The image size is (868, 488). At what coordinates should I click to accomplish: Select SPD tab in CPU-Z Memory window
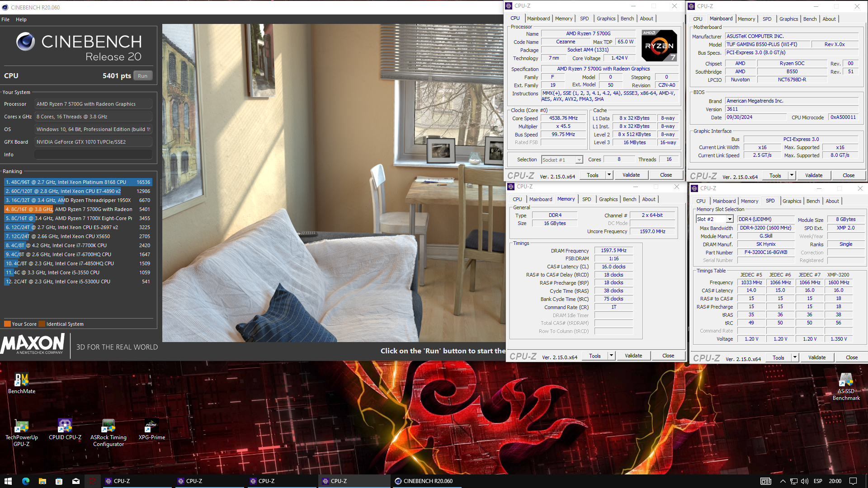pyautogui.click(x=586, y=199)
